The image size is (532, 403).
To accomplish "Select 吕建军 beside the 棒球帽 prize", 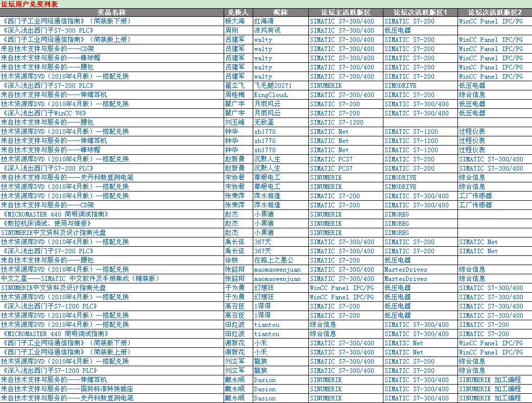I will click(x=235, y=58).
